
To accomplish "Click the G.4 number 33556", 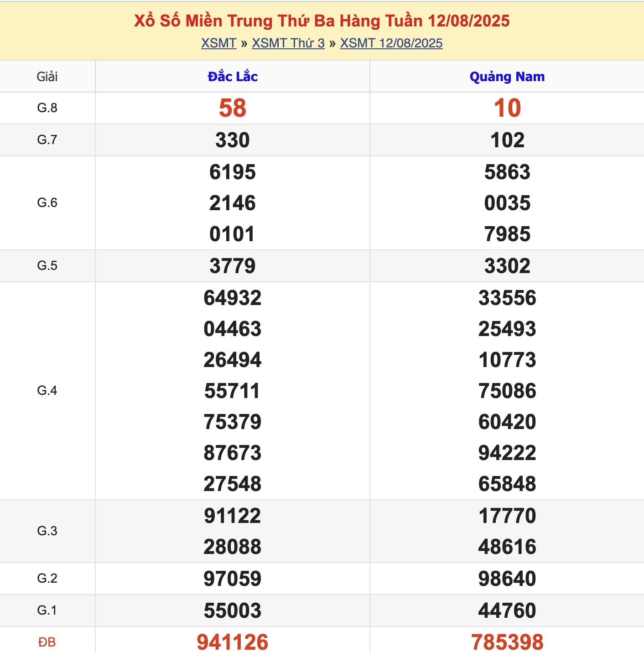I will coord(507,298).
